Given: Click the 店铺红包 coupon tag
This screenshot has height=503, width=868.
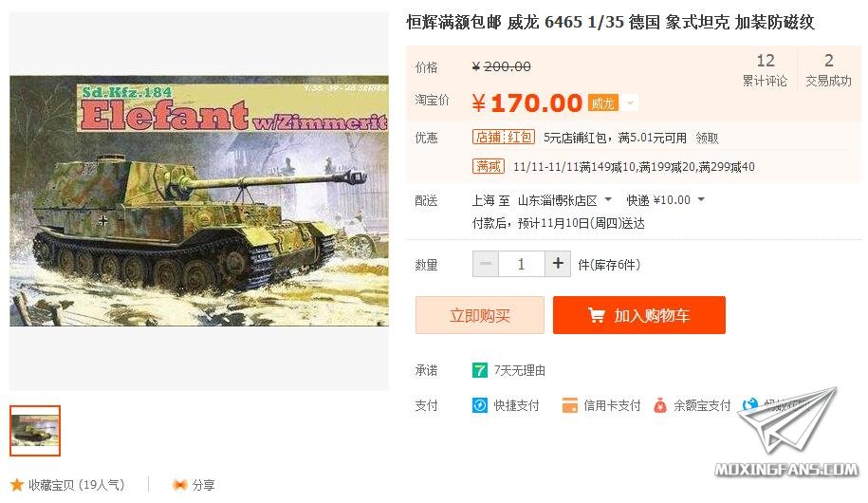Looking at the screenshot, I should [x=503, y=137].
